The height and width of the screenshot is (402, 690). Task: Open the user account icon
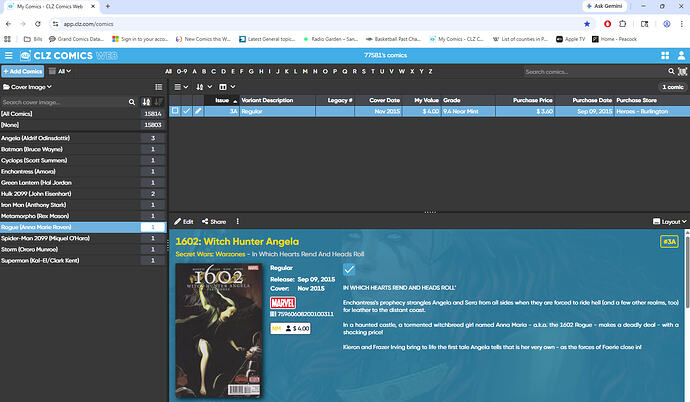click(x=681, y=55)
